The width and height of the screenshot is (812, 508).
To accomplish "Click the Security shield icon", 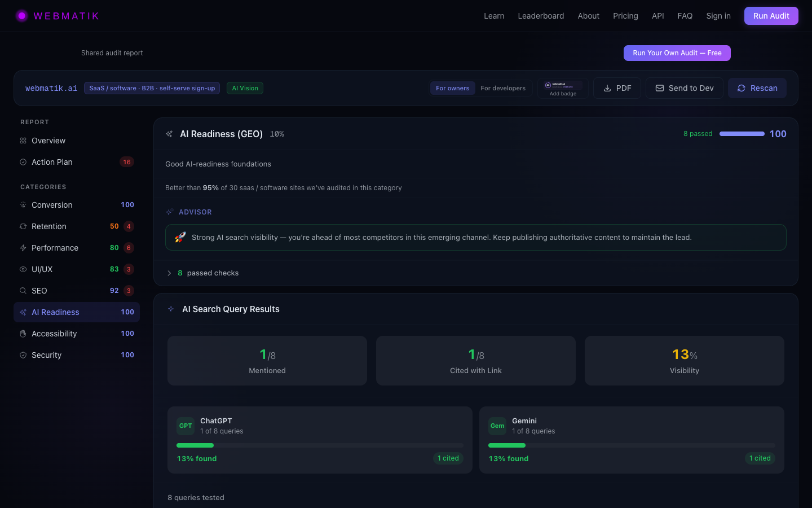I will click(x=23, y=355).
